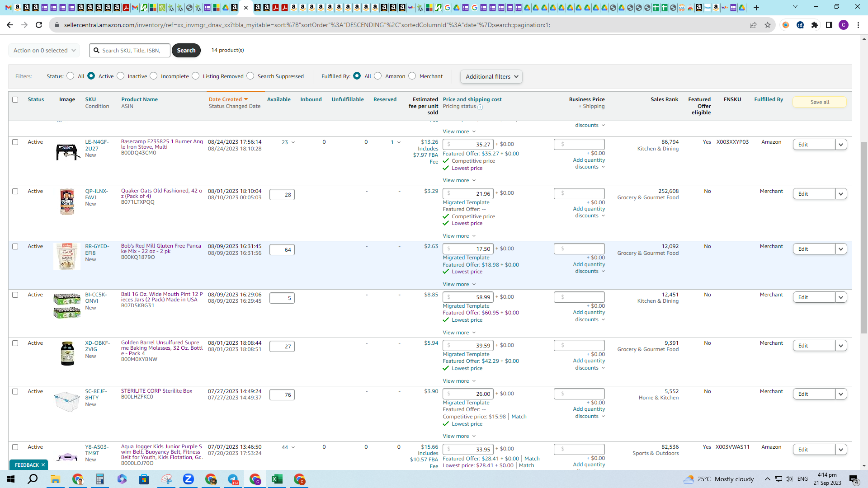Click the Search SKU, Title, ISBN field
Screen dimensions: 868x488
point(130,51)
